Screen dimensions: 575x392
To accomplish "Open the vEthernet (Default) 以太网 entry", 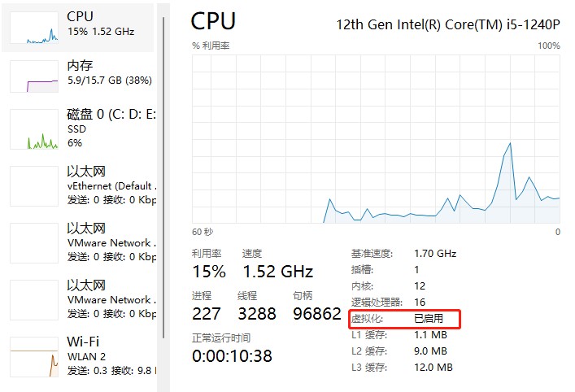I will coord(78,186).
